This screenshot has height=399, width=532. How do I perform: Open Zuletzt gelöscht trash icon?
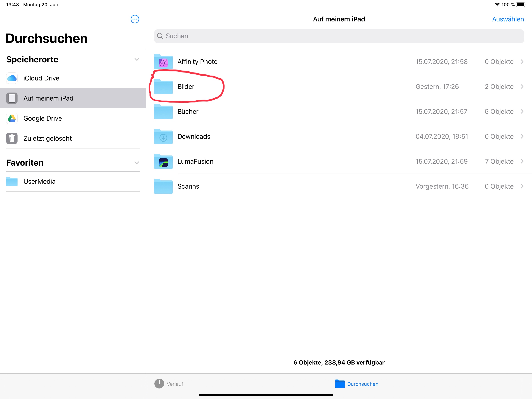pyautogui.click(x=12, y=138)
